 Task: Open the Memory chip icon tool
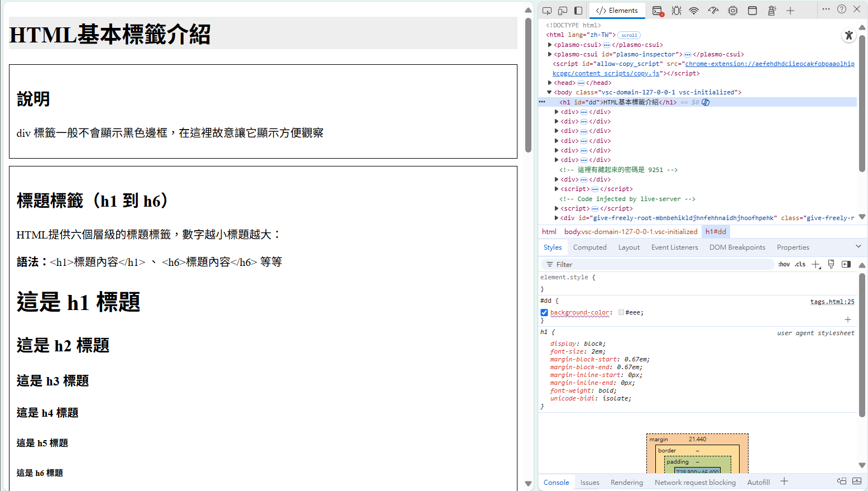733,11
